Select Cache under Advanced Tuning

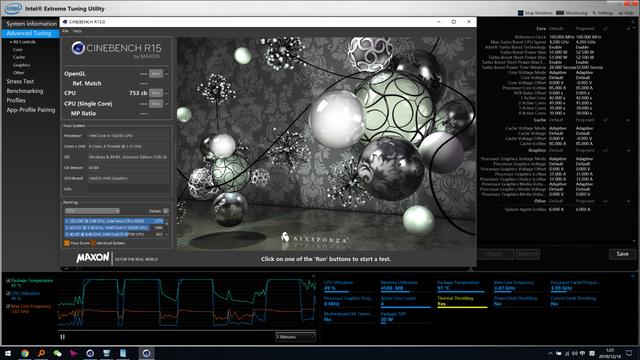point(19,58)
